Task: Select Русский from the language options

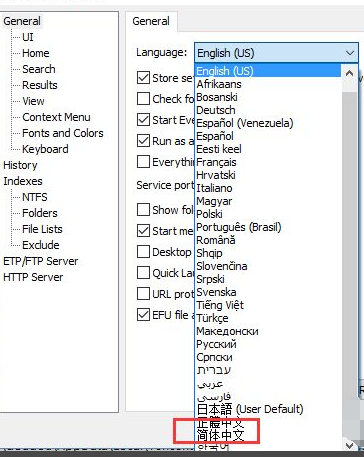Action: point(216,344)
